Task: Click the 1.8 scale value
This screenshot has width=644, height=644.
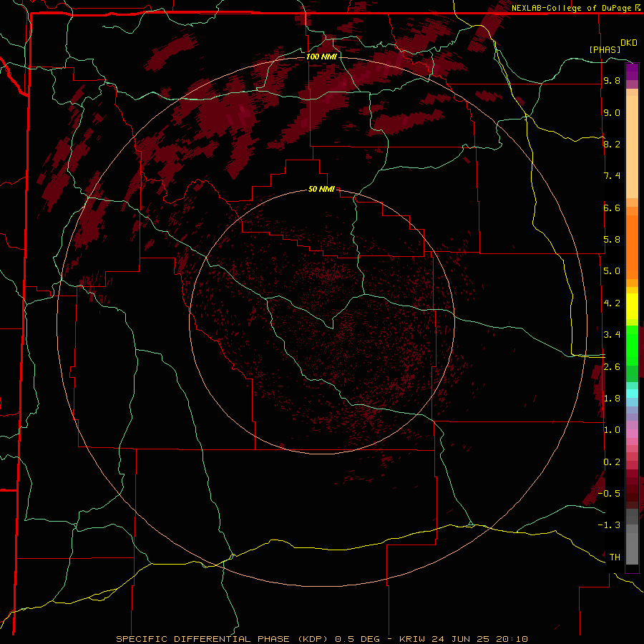Action: click(x=612, y=399)
